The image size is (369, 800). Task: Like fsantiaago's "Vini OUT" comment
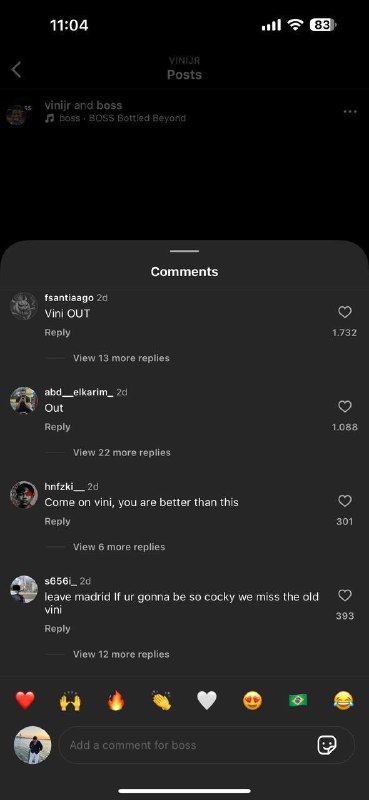click(345, 312)
